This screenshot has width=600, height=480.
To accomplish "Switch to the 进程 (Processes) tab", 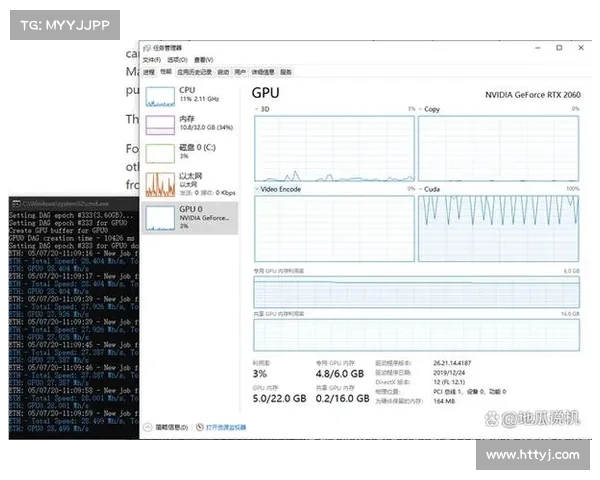I will (x=149, y=72).
